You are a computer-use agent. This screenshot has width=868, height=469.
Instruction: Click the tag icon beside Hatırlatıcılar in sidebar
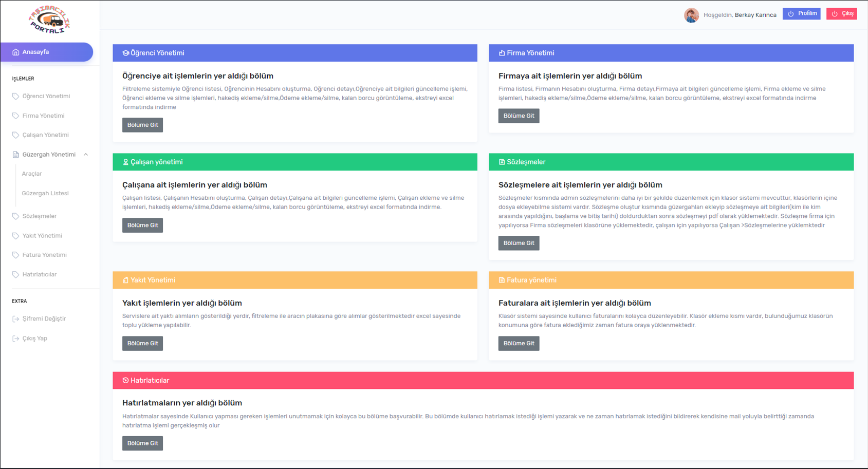tap(15, 275)
